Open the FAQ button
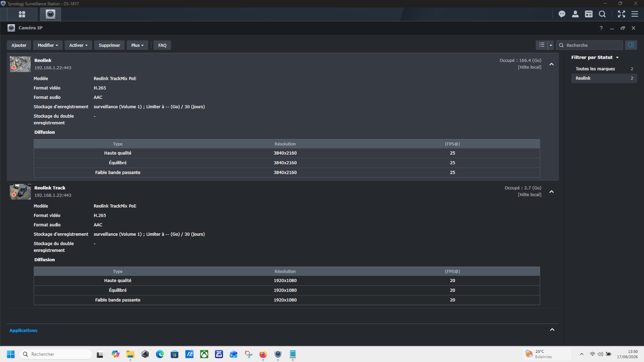The height and width of the screenshot is (362, 644). coord(162,45)
